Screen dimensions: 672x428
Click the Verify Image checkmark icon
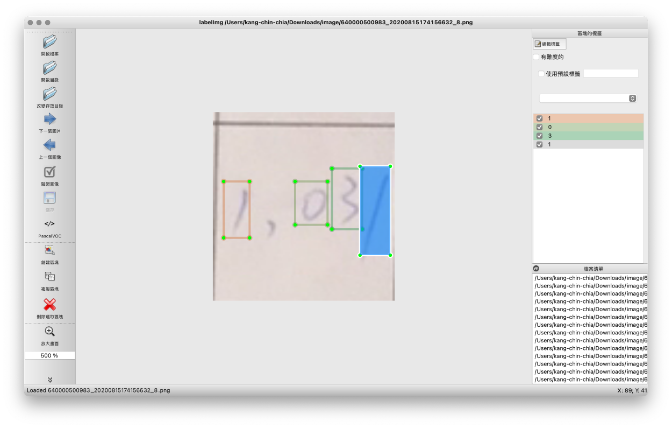pyautogui.click(x=49, y=172)
